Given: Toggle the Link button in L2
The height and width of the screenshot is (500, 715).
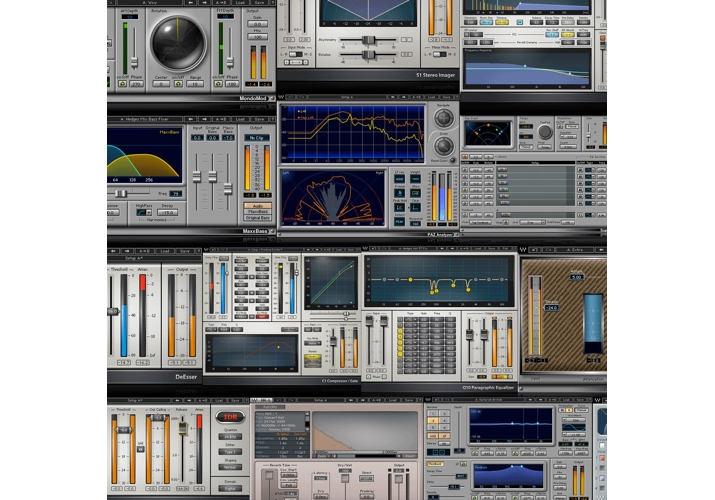Looking at the screenshot, I should pyautogui.click(x=140, y=449).
